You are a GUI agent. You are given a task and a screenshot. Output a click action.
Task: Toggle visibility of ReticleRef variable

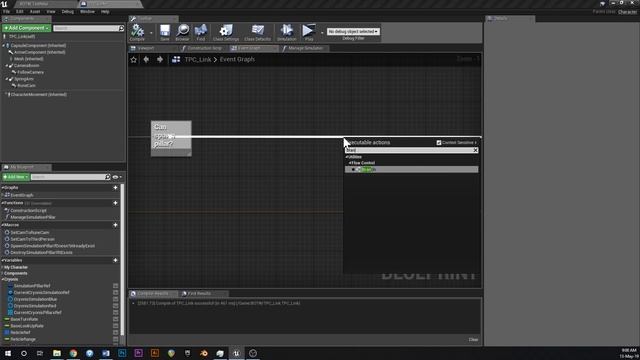pyautogui.click(x=116, y=332)
